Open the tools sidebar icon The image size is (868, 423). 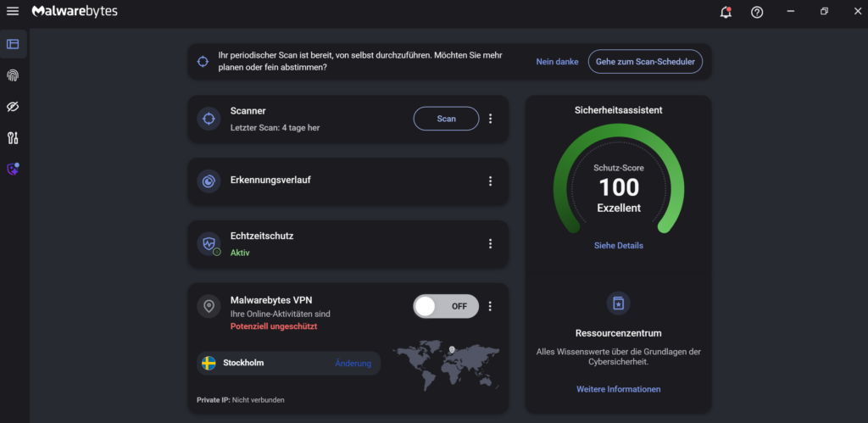[x=13, y=138]
